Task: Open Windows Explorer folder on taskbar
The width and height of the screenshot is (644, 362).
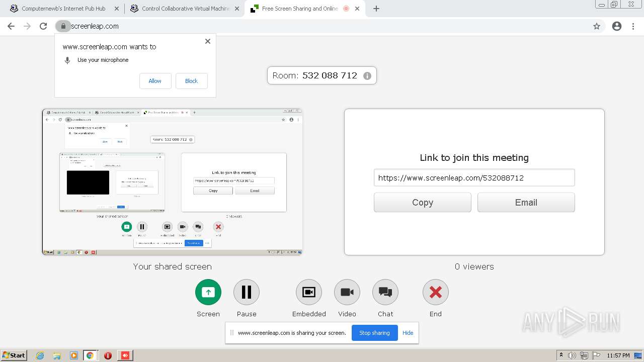Action: (x=57, y=355)
